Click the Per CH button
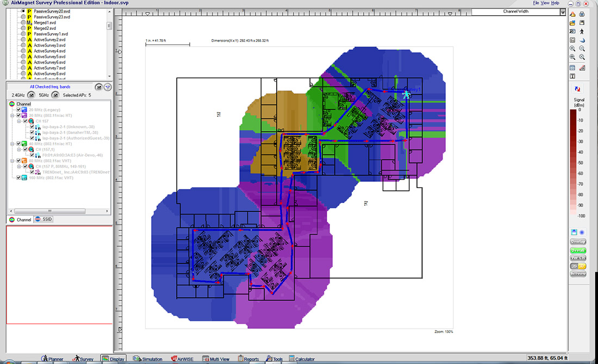The image size is (598, 364). pos(578,258)
